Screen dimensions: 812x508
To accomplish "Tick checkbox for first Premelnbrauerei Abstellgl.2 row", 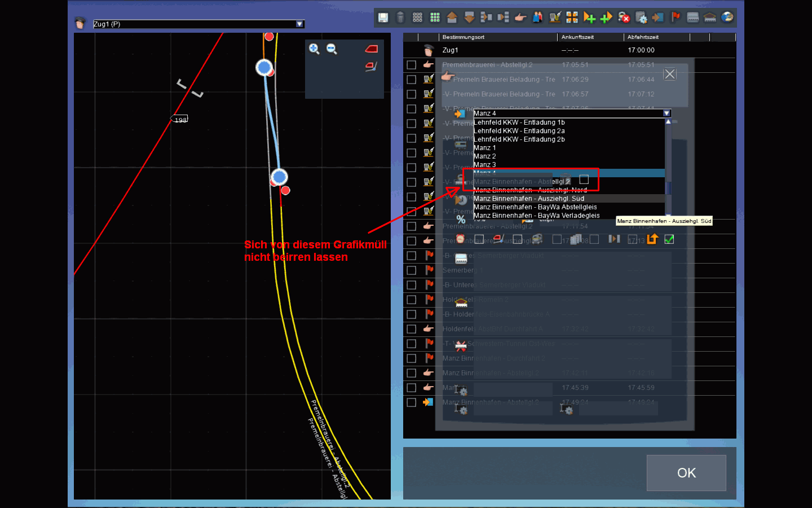I will (x=412, y=65).
